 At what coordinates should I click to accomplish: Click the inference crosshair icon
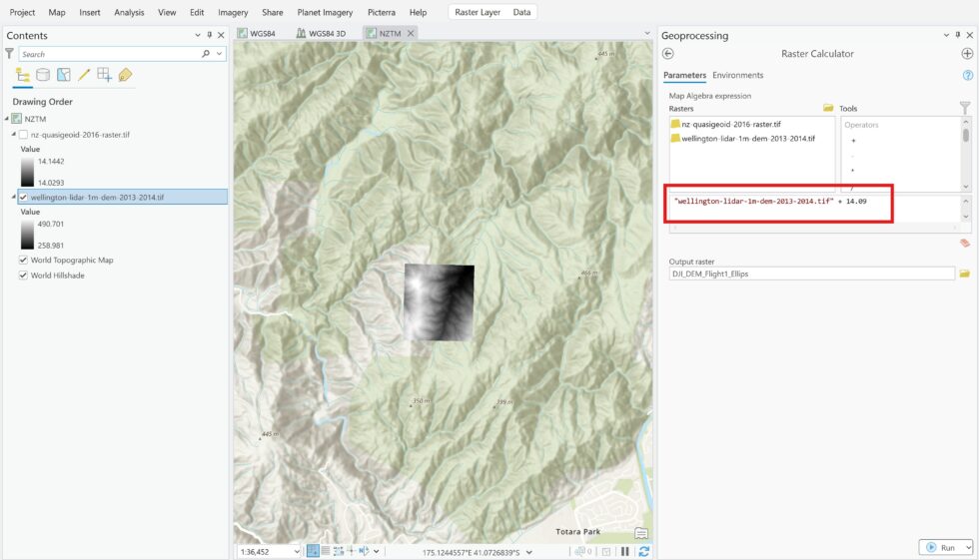[352, 551]
